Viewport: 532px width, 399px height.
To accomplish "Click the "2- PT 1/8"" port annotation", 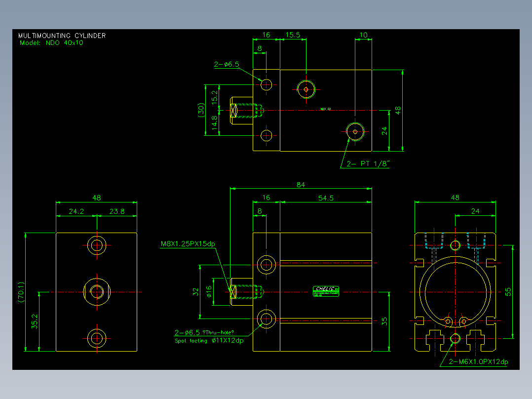I will click(x=368, y=163).
